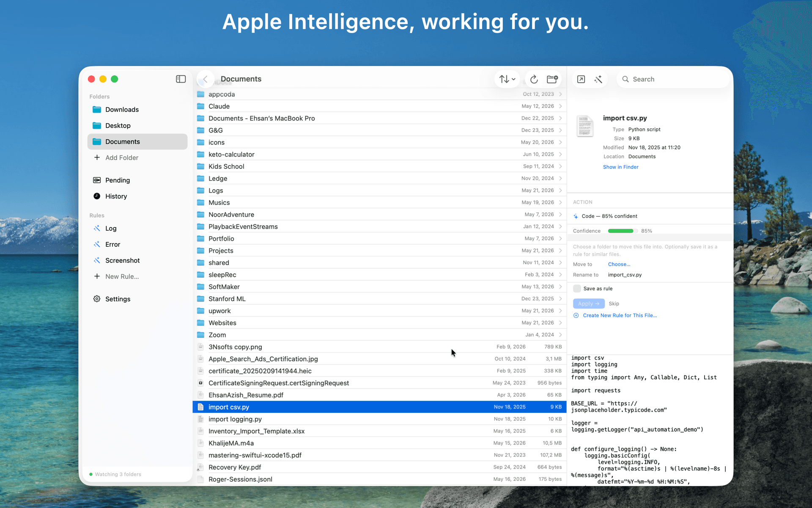This screenshot has height=508, width=812.
Task: Open the Pending section
Action: (x=137, y=180)
